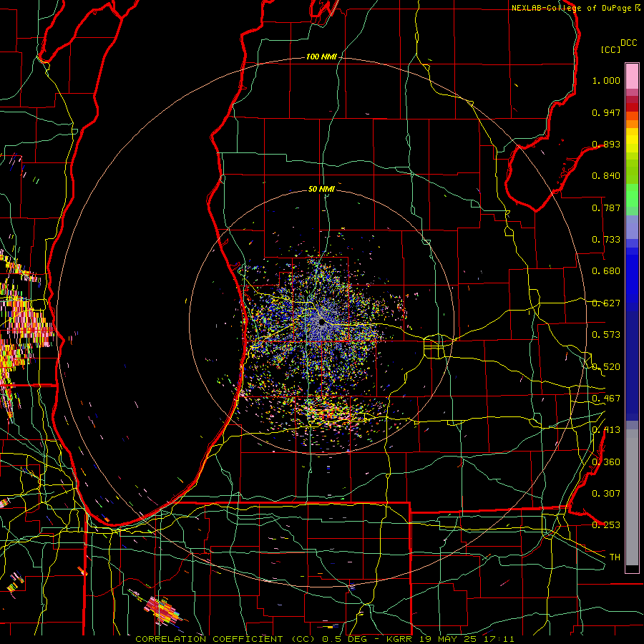Click the 0.787 scale value

(606, 208)
